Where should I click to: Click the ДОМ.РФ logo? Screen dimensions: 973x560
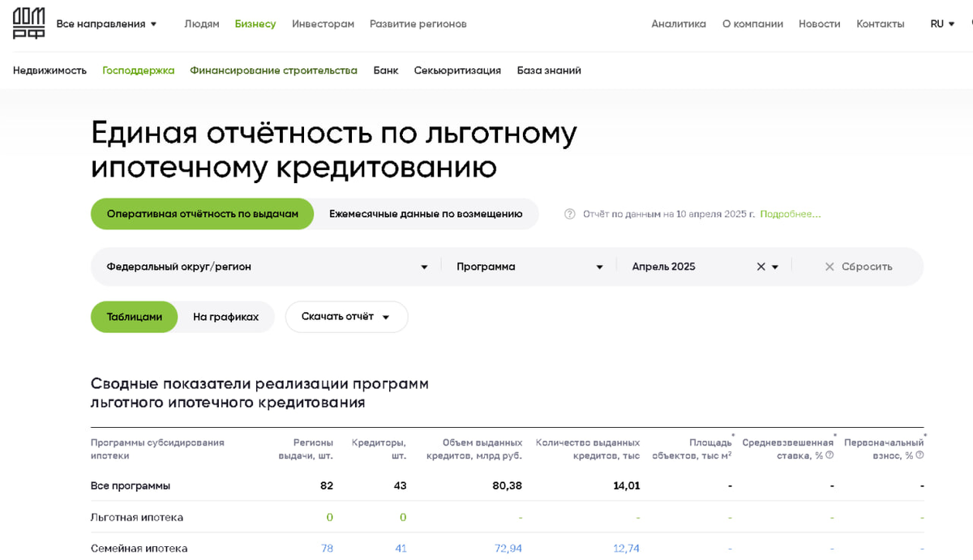pos(28,24)
